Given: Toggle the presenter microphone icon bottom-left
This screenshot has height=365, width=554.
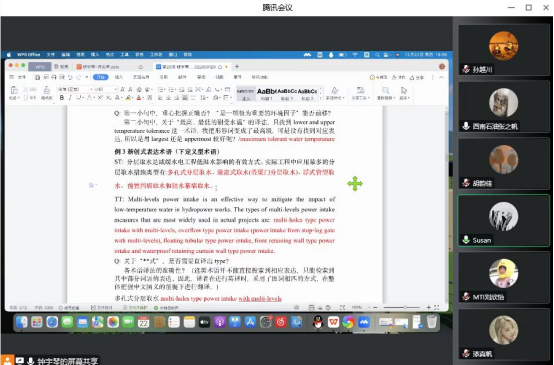Looking at the screenshot, I should (31, 361).
